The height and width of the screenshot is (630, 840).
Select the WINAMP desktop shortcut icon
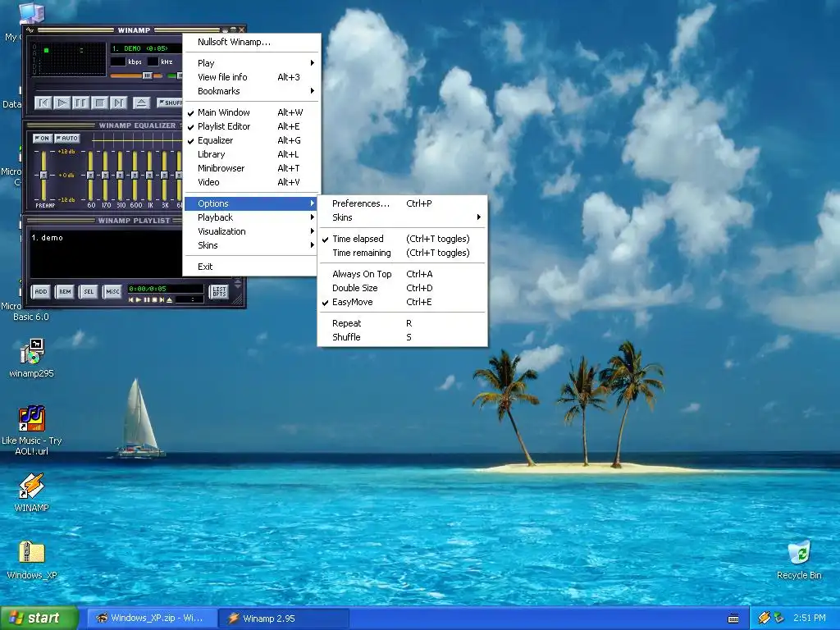(x=32, y=492)
